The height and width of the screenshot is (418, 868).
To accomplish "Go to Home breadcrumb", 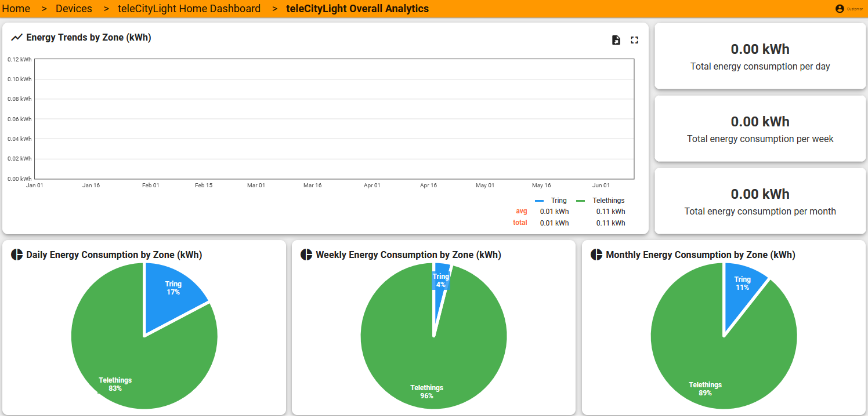I will [x=16, y=9].
